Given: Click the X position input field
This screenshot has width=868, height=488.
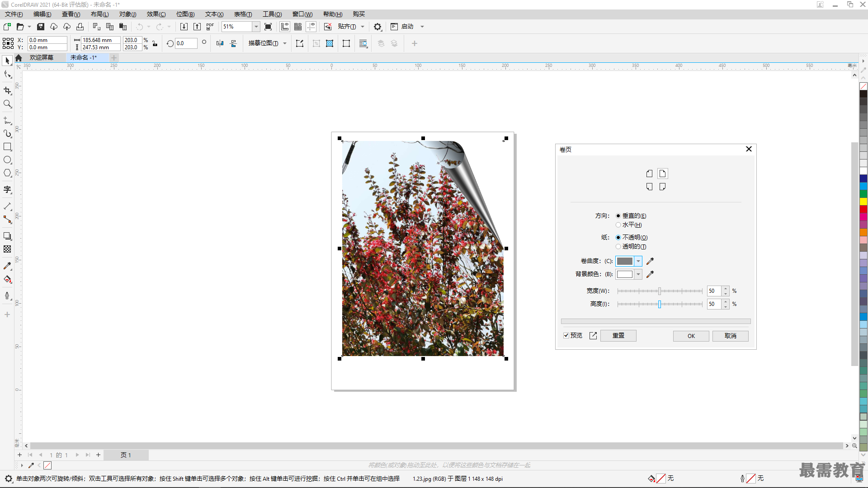Looking at the screenshot, I should tap(47, 40).
